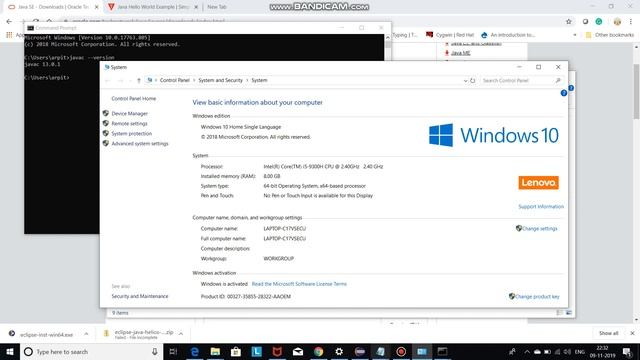Open 'An introduction to...' bookmark
This screenshot has height=360, width=640.
pos(508,35)
